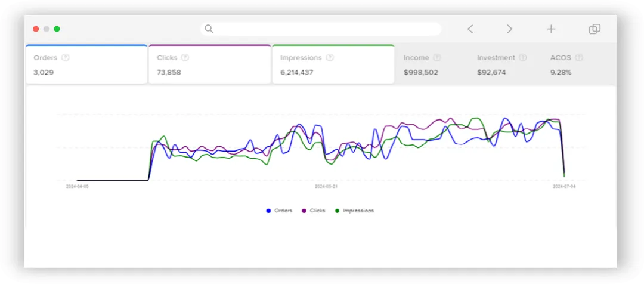644x284 pixels.
Task: Toggle the Orders series in the legend
Action: 279,211
